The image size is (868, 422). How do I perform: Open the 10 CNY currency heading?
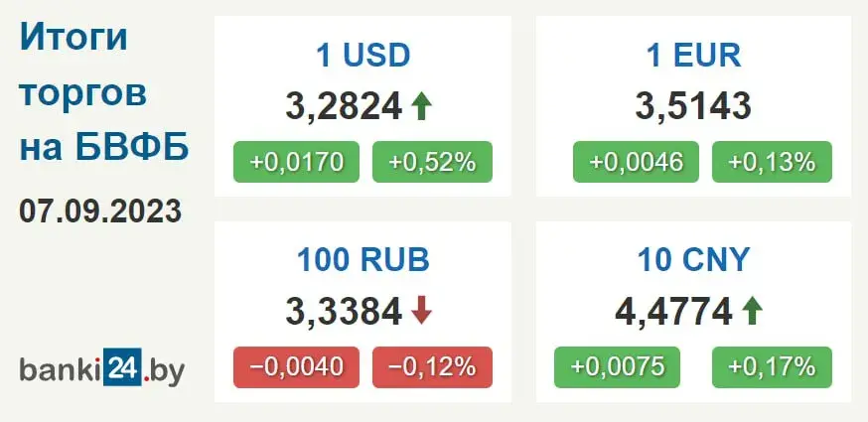pos(693,260)
